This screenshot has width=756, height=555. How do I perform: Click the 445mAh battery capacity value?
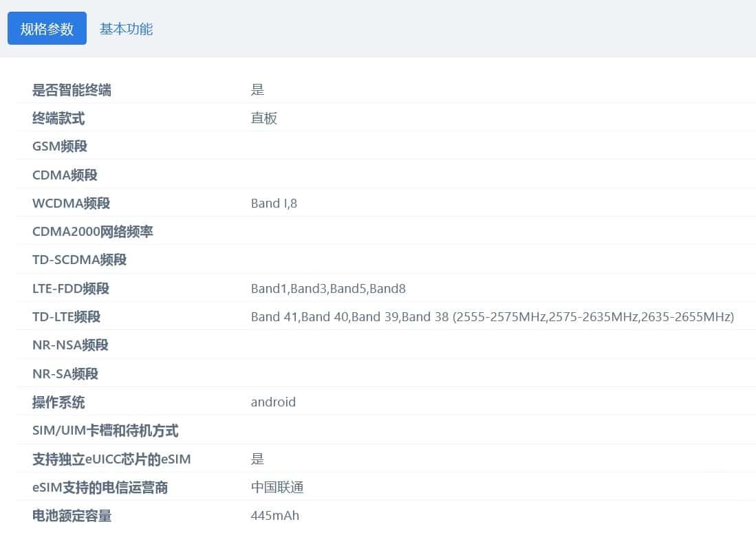pos(275,516)
